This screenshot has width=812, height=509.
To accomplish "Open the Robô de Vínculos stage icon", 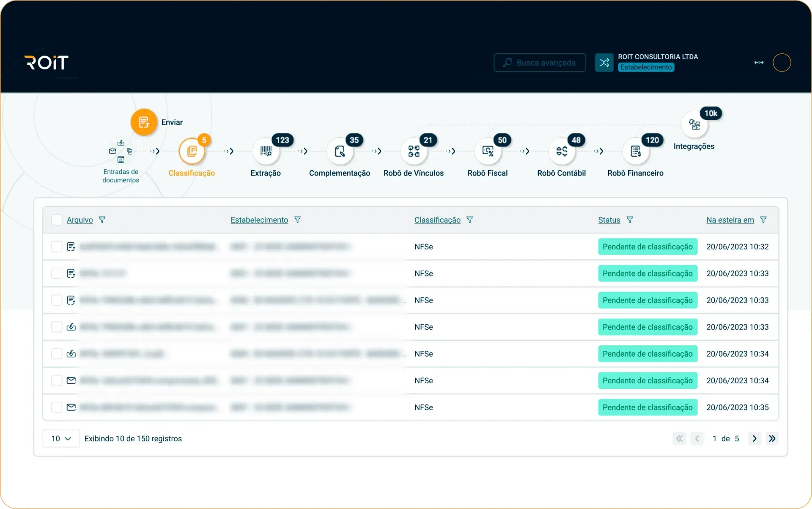I will click(x=414, y=151).
